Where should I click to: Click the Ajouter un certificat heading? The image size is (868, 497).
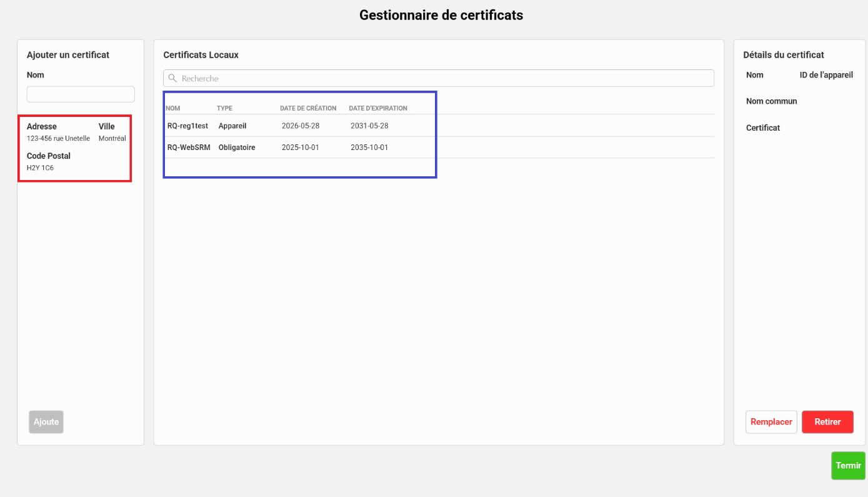tap(68, 55)
